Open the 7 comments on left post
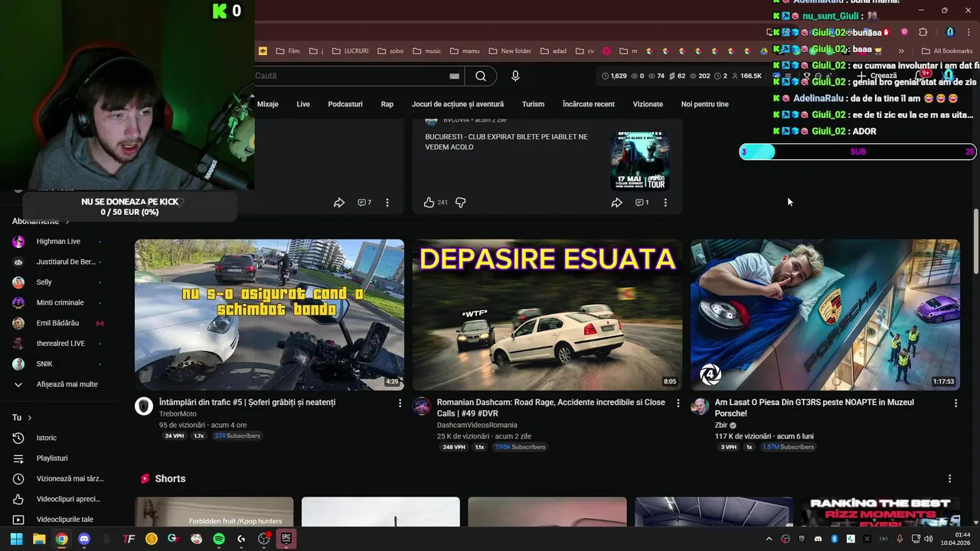This screenshot has width=980, height=551. pyautogui.click(x=364, y=203)
